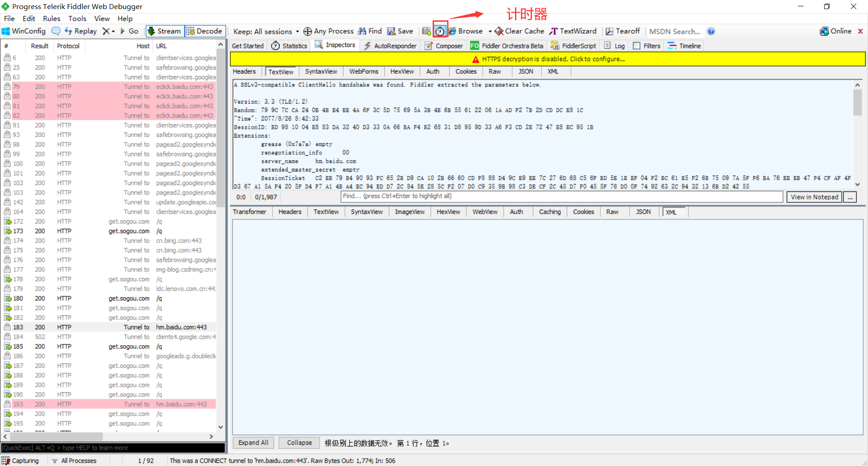868x466 pixels.
Task: Click the MSDN Search field
Action: [x=675, y=31]
